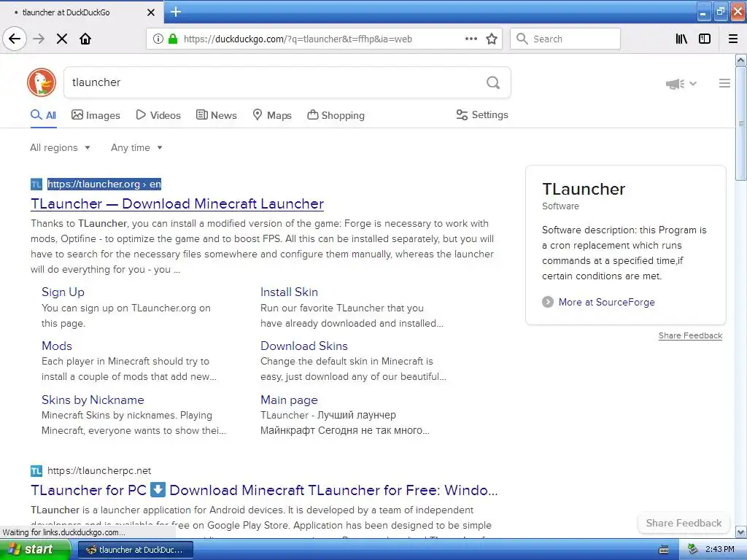Click the 2:43 PM clock
The width and height of the screenshot is (747, 560).
tap(719, 550)
